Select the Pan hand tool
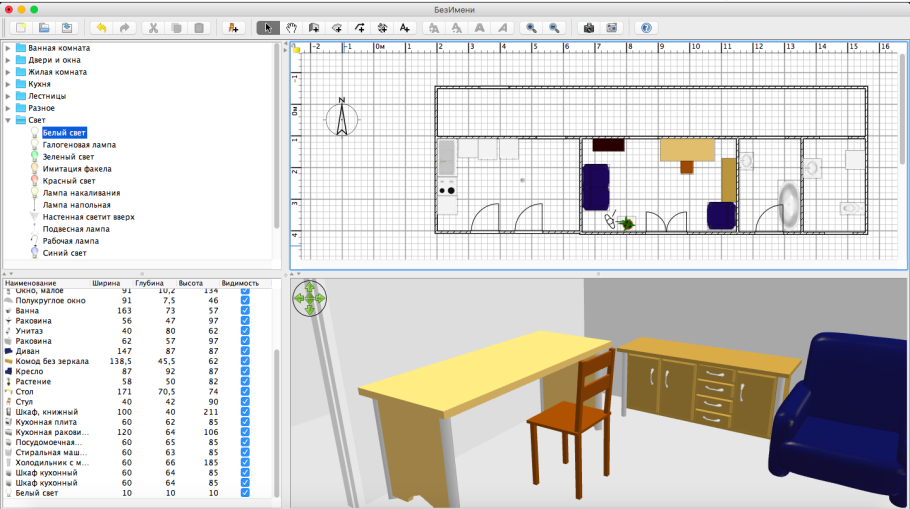Viewport: 910px width, 509px height. click(x=290, y=28)
